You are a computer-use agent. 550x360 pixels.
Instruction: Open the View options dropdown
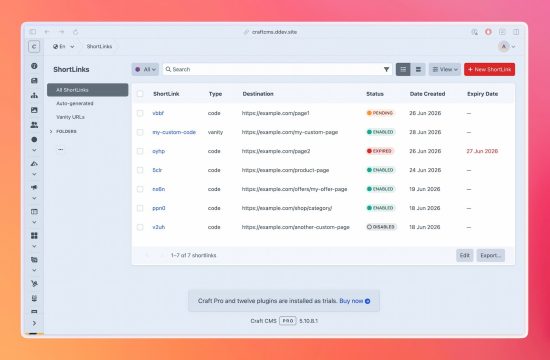pos(445,69)
